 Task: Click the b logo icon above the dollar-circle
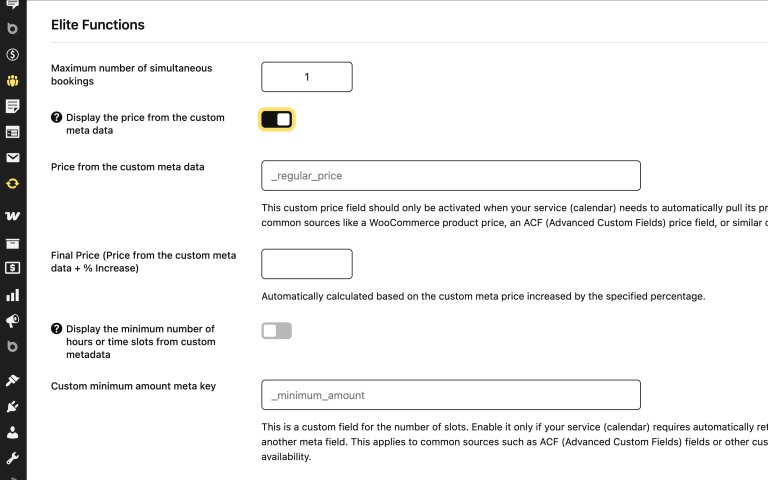[x=13, y=28]
